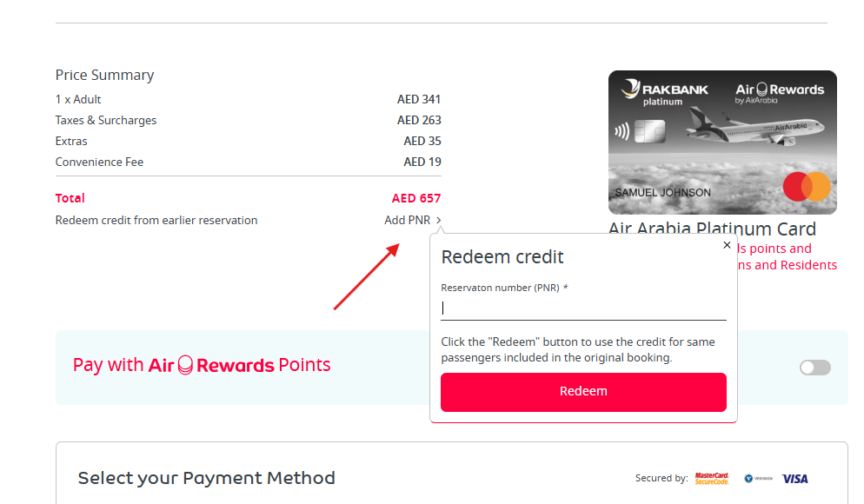Image resolution: width=864 pixels, height=504 pixels.
Task: Open the Add PNR link
Action: (x=407, y=221)
